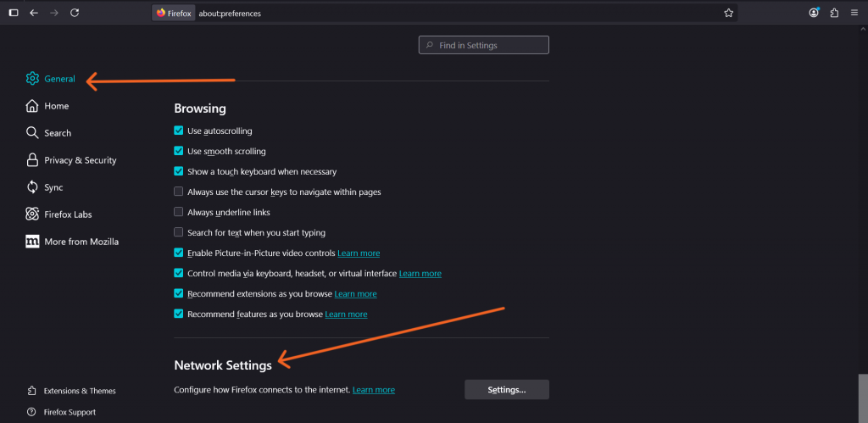Click the browser back arrow
The image size is (868, 423).
tap(34, 13)
